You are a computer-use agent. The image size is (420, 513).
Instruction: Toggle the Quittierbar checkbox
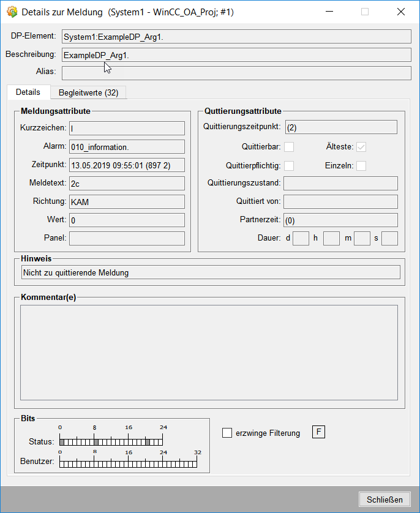289,147
